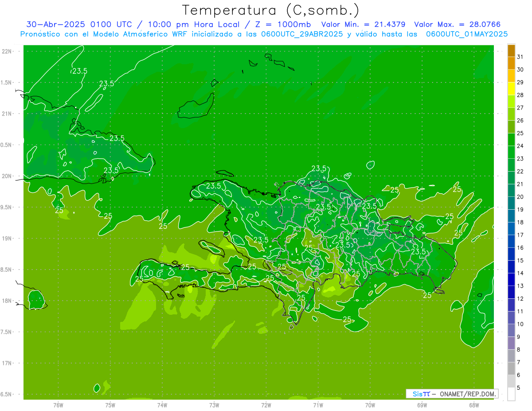
Task: Click the "69W" longitude axis label
Action: click(x=422, y=405)
